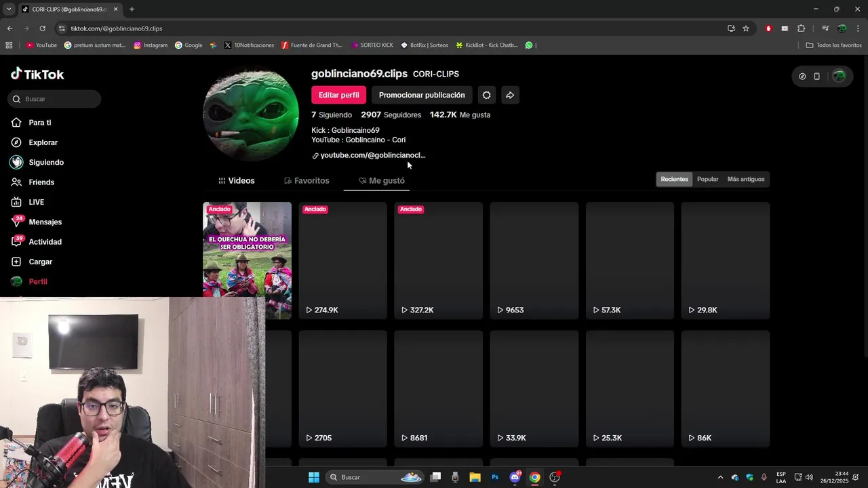Open Google bookmark
This screenshot has width=868, height=488.
189,45
